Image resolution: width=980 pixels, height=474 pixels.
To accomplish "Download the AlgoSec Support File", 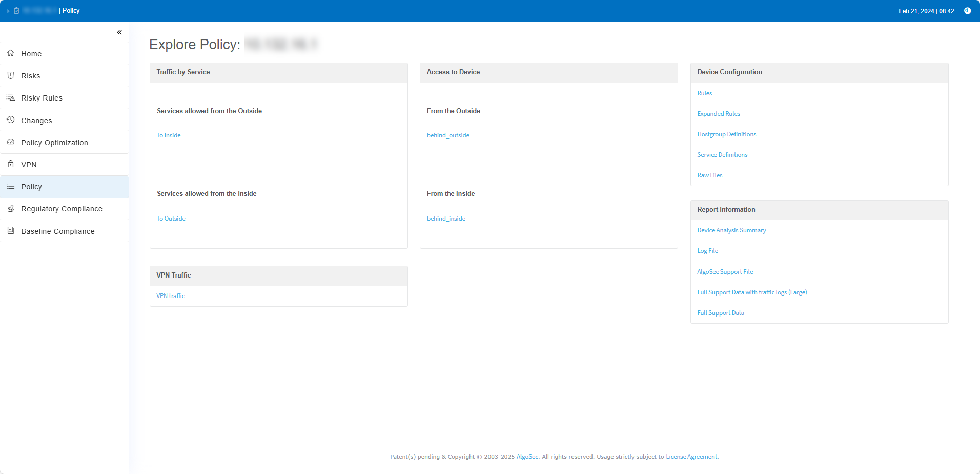I will pyautogui.click(x=725, y=272).
